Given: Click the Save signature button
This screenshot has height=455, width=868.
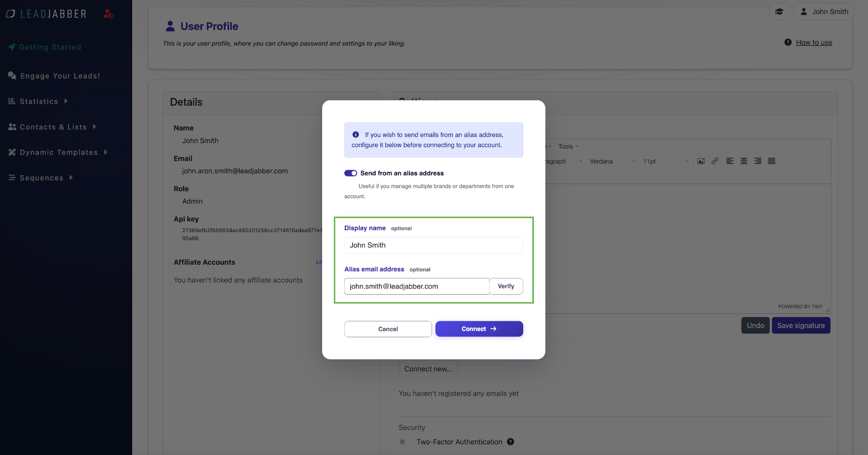Looking at the screenshot, I should 801,326.
